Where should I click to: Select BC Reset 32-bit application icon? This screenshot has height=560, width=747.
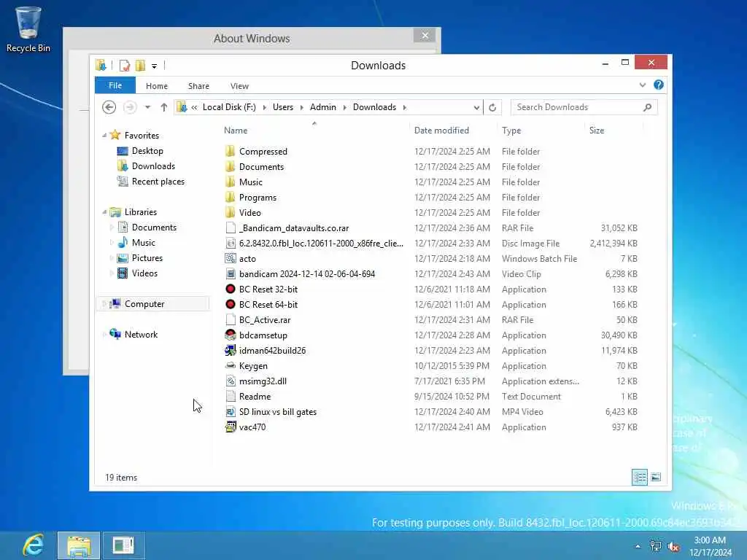point(231,289)
